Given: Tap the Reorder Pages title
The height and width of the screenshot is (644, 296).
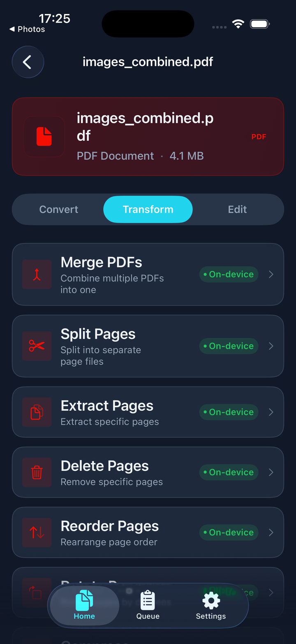Looking at the screenshot, I should click(110, 526).
